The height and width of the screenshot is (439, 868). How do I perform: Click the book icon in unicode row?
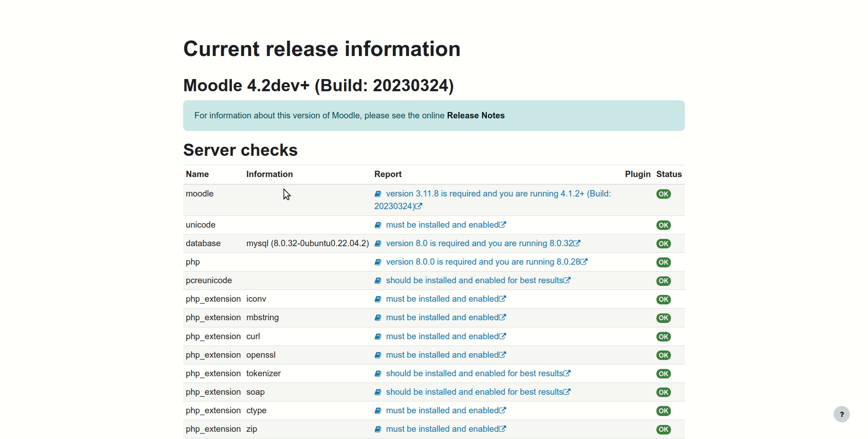pyautogui.click(x=378, y=225)
